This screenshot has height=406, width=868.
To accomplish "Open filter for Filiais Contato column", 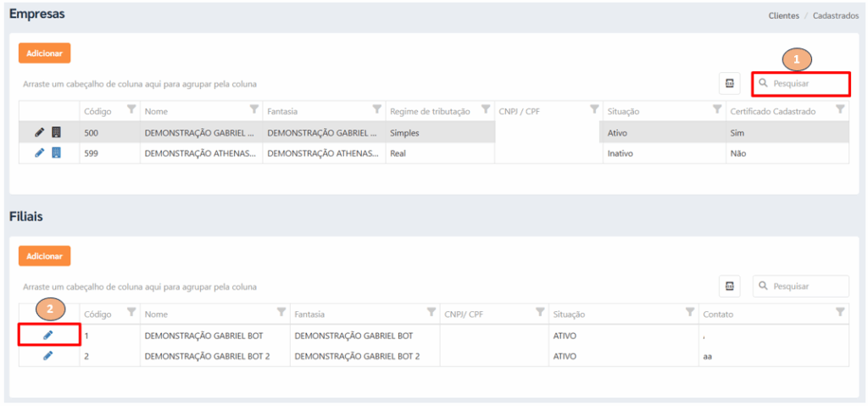I will pyautogui.click(x=840, y=313).
